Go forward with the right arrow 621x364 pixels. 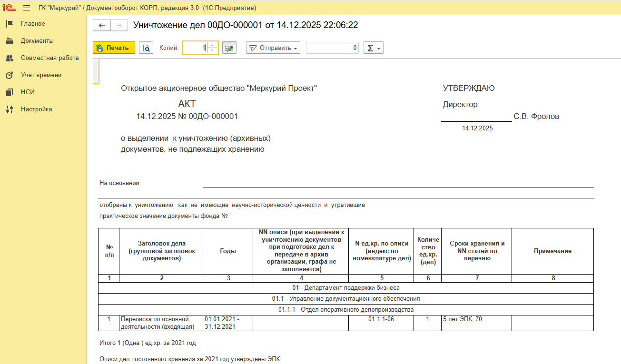(x=119, y=25)
